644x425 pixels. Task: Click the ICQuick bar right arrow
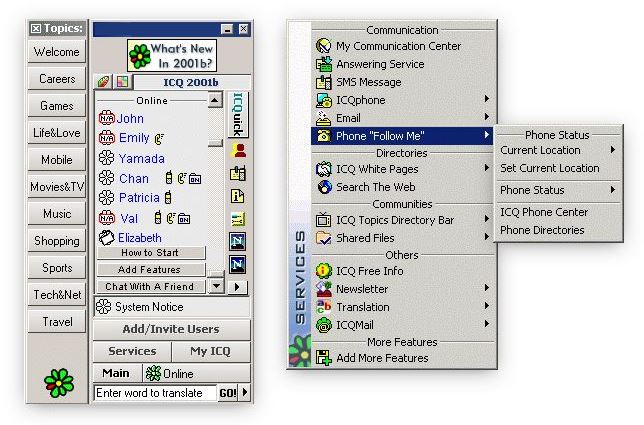[238, 287]
